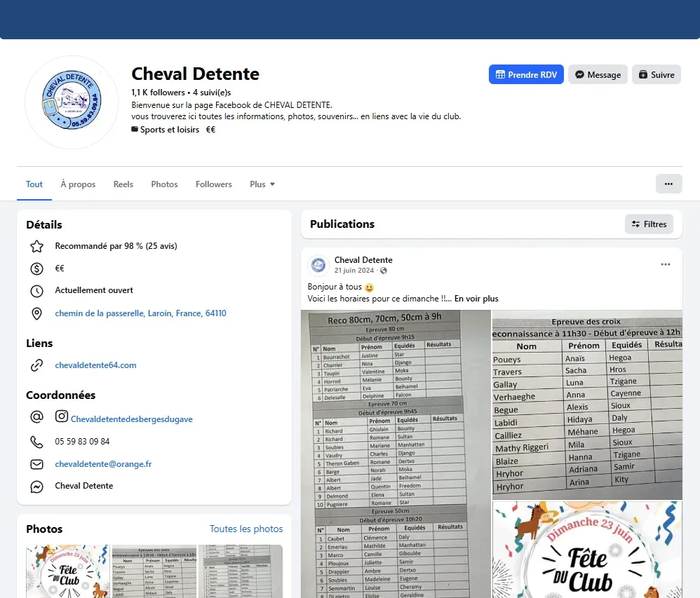Click the phone handset icon

[x=36, y=442]
